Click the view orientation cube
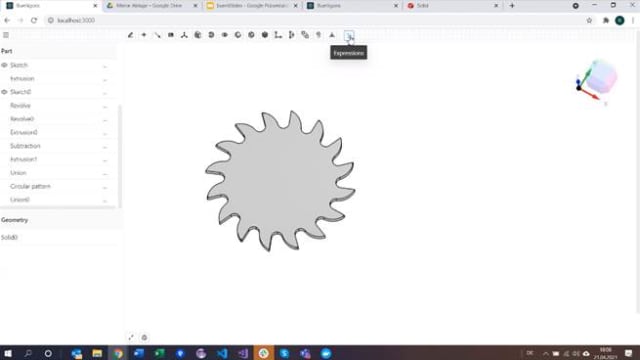 [601, 76]
